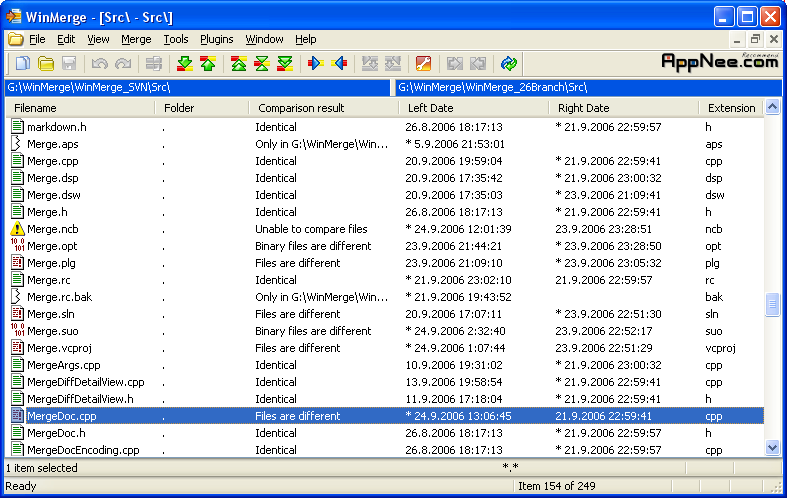Click the identical-file icon beside markdown.h

click(17, 127)
